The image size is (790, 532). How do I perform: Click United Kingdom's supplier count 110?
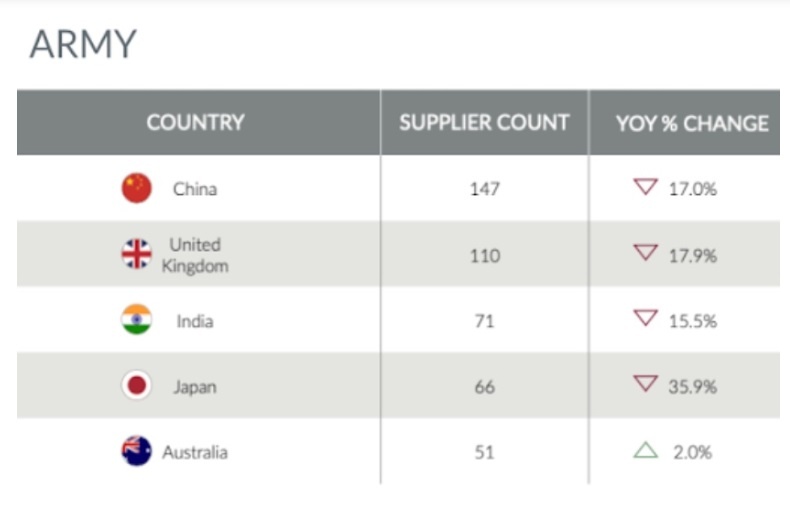pyautogui.click(x=485, y=256)
